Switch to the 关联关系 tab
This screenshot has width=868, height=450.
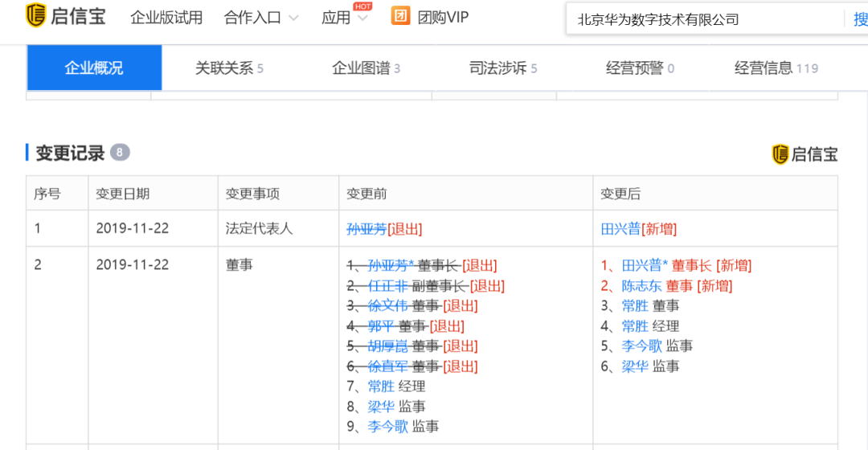[x=229, y=68]
